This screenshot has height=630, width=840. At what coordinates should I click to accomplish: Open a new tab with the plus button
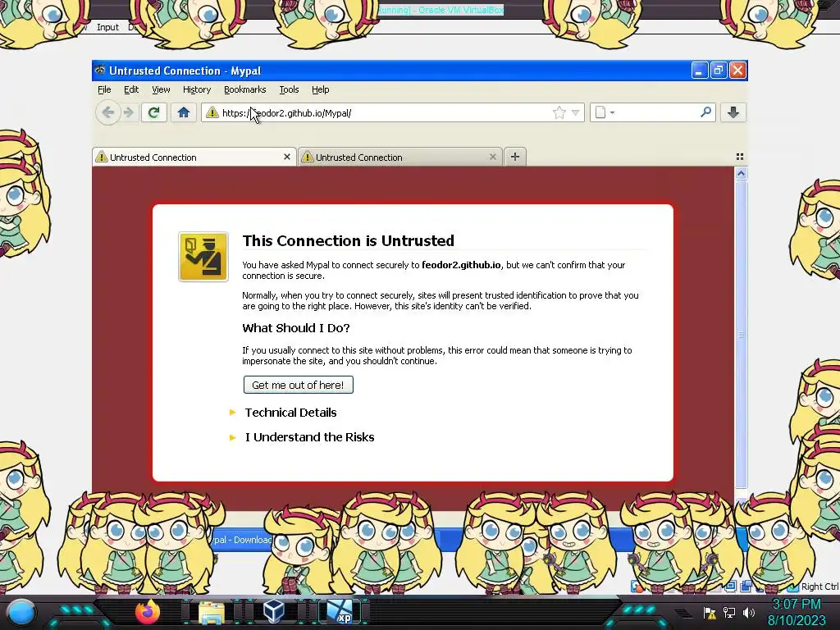(515, 157)
